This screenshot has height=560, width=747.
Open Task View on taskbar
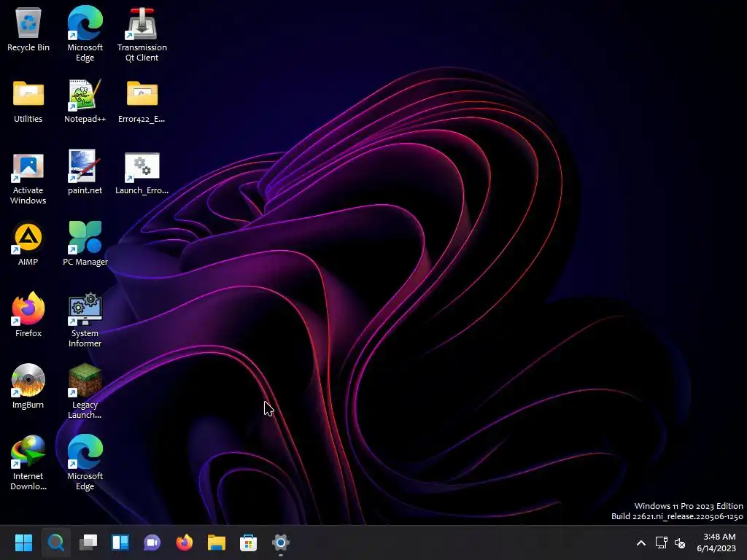tap(88, 542)
